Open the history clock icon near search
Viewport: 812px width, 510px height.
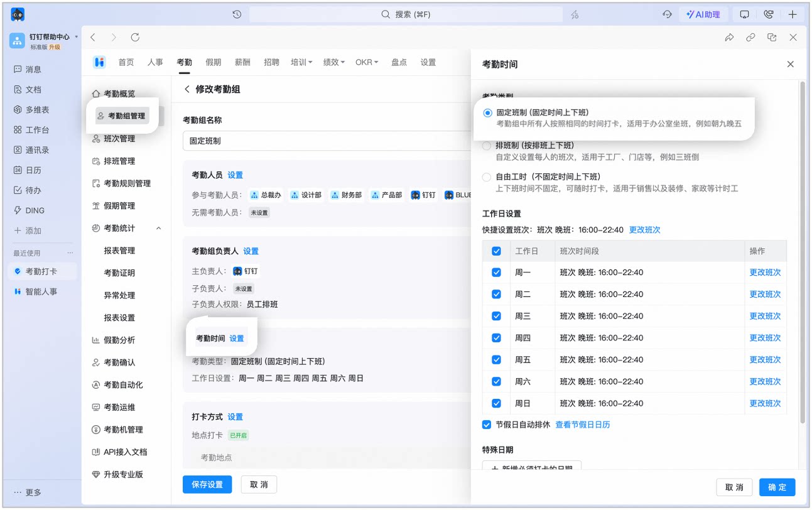coord(237,14)
